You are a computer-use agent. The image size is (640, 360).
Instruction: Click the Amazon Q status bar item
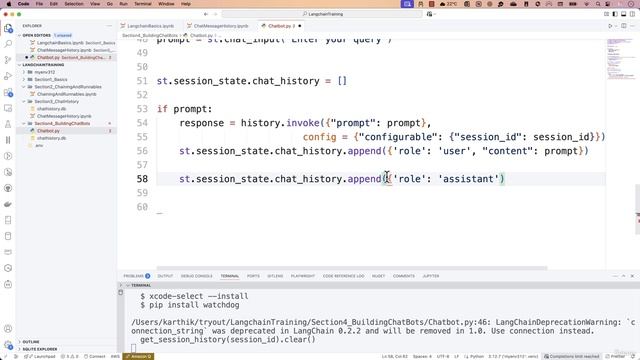[x=138, y=356]
